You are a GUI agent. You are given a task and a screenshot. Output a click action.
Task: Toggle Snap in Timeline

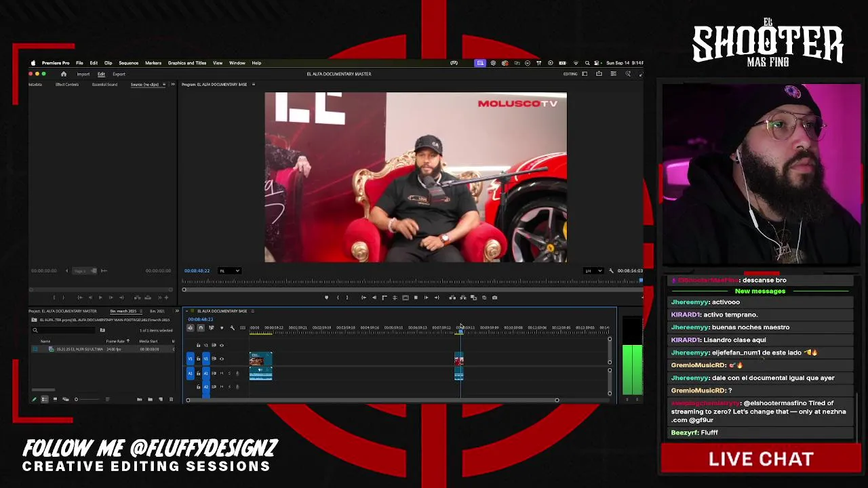click(x=200, y=328)
